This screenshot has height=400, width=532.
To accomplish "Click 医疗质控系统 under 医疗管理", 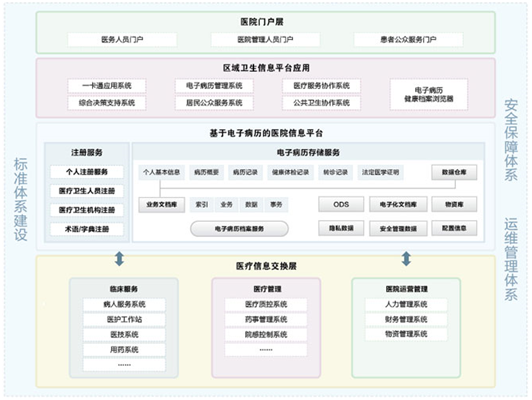I will (x=266, y=304).
